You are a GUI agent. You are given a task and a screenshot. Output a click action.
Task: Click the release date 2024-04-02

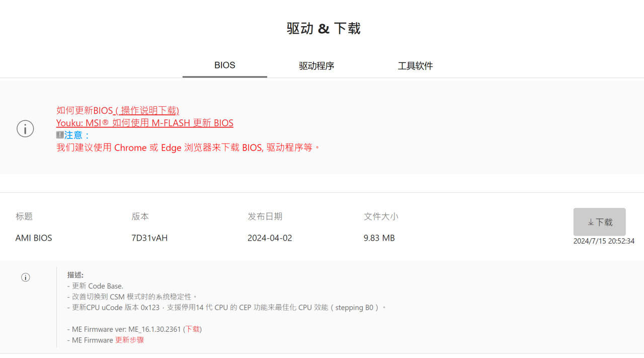(x=270, y=238)
